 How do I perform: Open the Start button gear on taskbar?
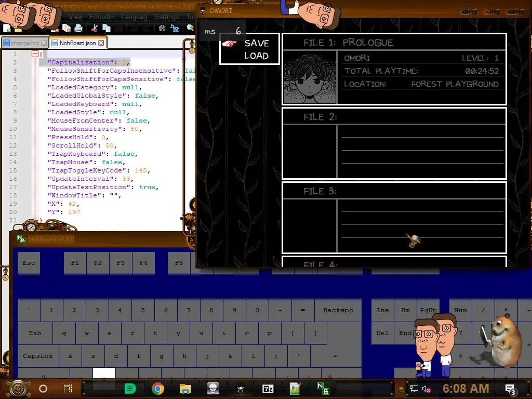pyautogui.click(x=18, y=389)
